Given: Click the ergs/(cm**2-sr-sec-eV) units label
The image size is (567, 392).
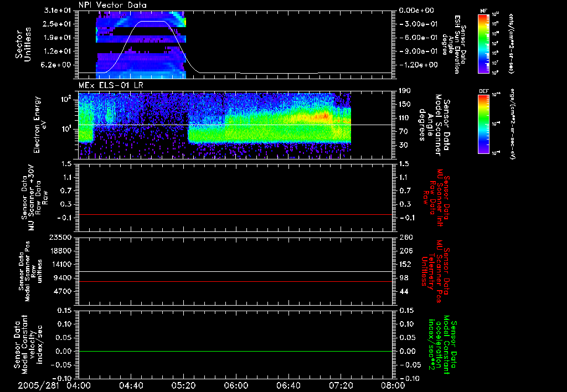Looking at the screenshot, I should (x=512, y=124).
